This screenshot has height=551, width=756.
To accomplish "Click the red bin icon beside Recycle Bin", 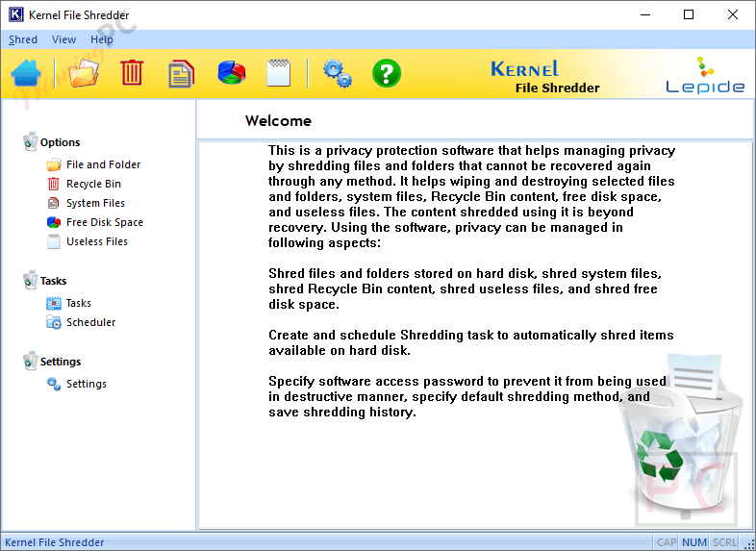I will tap(54, 184).
